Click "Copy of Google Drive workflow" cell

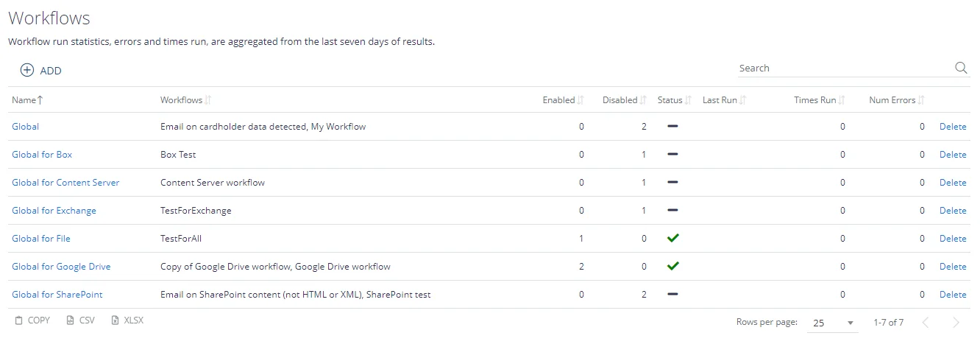pos(275,267)
